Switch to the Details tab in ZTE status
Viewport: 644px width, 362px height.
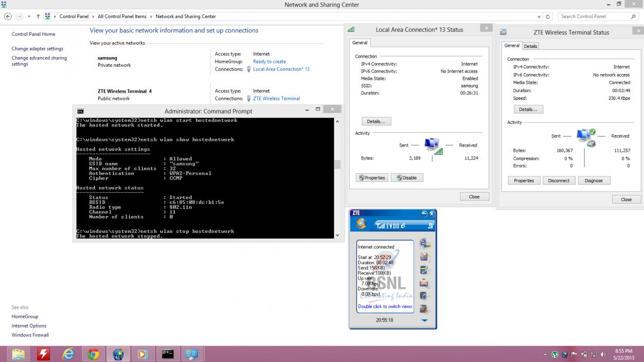tap(530, 46)
